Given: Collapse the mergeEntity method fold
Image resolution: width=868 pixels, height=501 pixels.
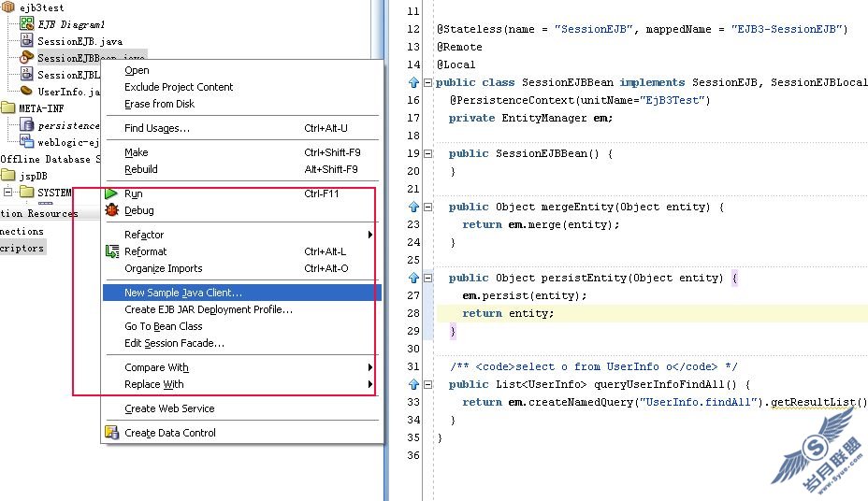Looking at the screenshot, I should click(427, 207).
